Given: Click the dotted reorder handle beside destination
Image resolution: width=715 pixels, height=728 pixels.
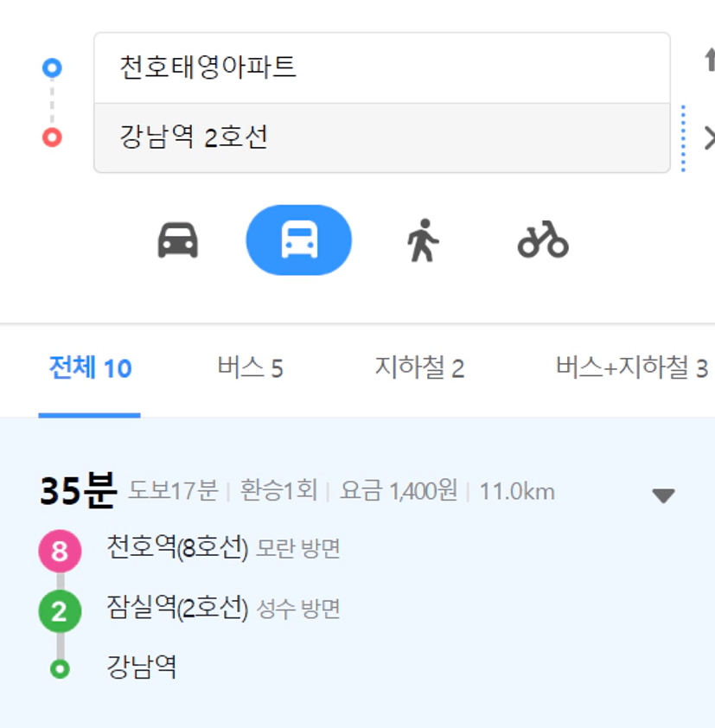Looking at the screenshot, I should 683,138.
